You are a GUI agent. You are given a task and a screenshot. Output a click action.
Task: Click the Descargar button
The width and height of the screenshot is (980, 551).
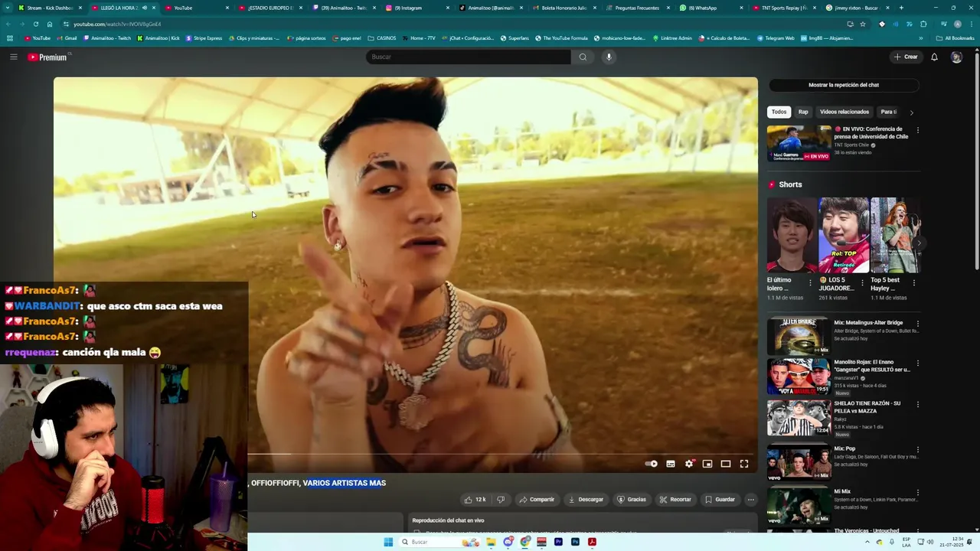[586, 500]
